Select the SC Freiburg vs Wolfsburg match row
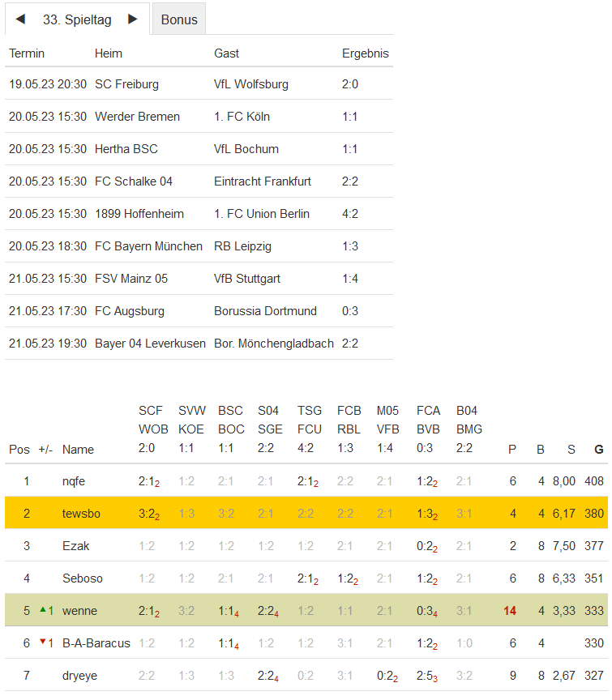The width and height of the screenshot is (612, 700). [199, 84]
